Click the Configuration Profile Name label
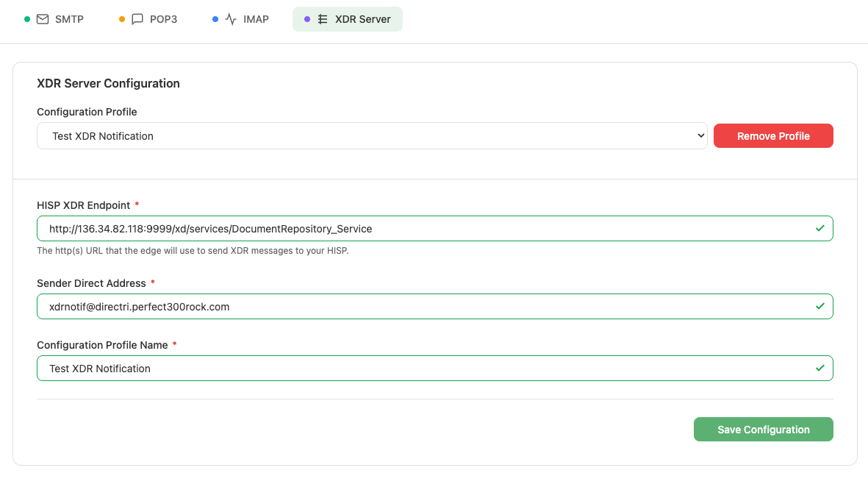Image resolution: width=868 pixels, height=487 pixels. pyautogui.click(x=102, y=345)
